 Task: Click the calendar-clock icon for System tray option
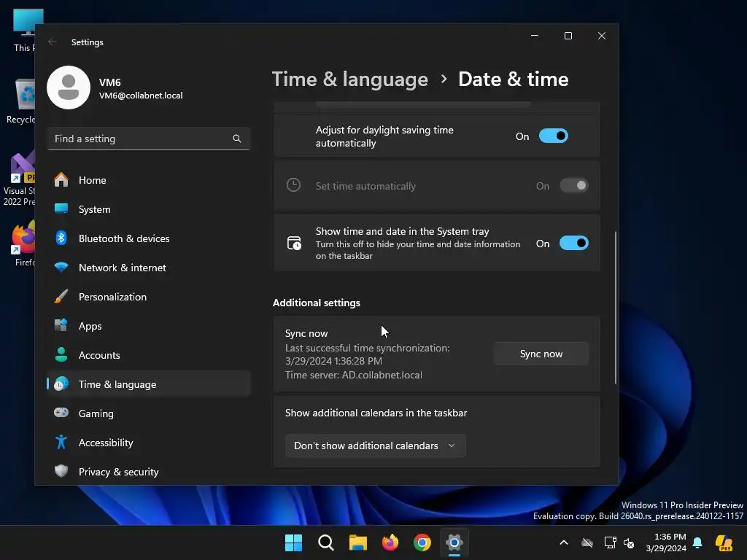pos(294,243)
